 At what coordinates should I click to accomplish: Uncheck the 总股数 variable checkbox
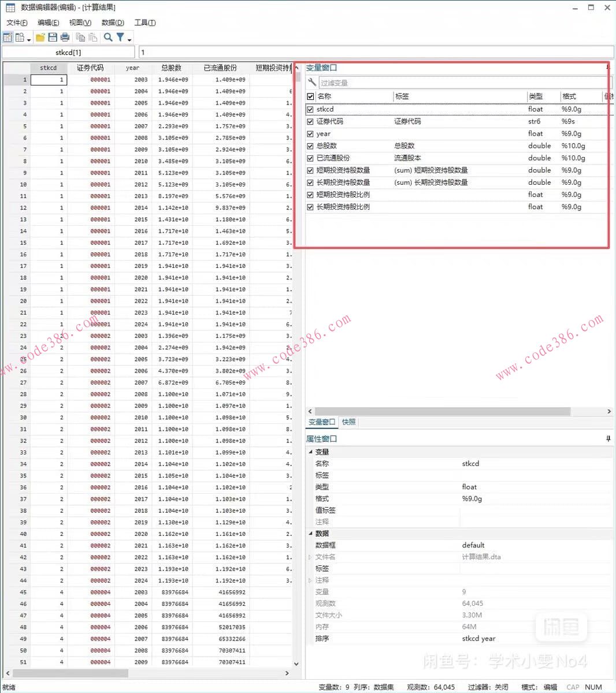pyautogui.click(x=310, y=146)
